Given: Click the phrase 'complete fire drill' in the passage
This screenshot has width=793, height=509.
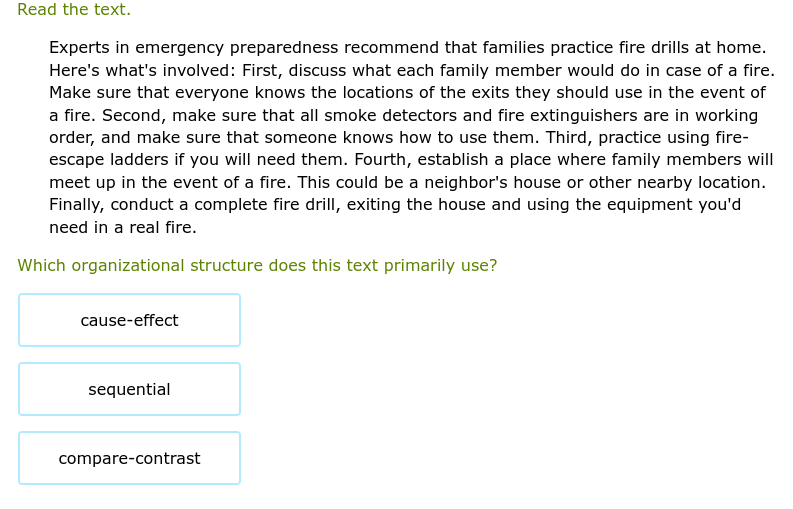Looking at the screenshot, I should (255, 205).
